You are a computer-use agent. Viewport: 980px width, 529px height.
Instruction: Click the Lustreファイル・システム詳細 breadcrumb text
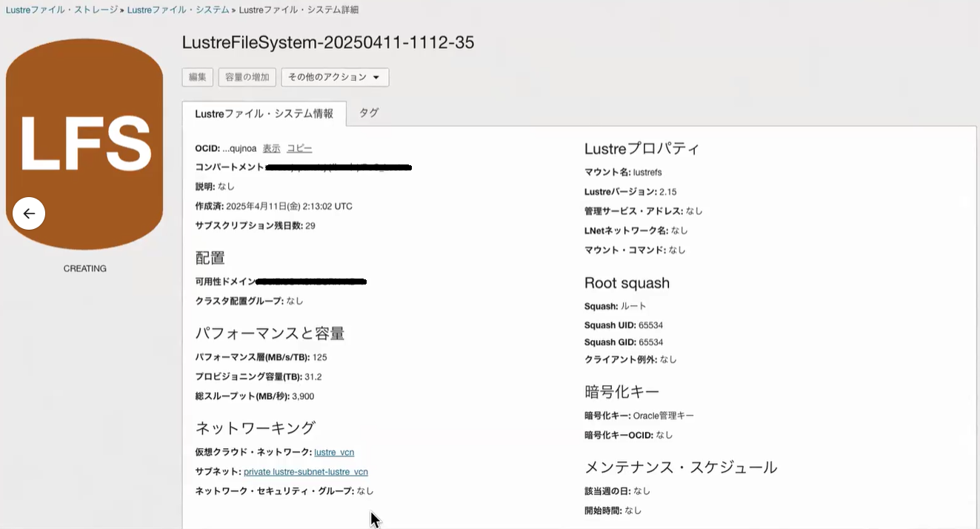coord(299,10)
